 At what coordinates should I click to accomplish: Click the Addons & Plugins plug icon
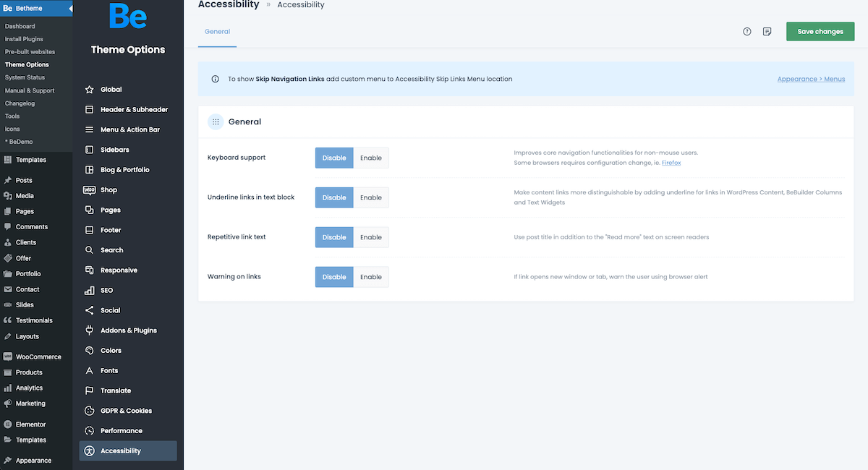click(90, 330)
